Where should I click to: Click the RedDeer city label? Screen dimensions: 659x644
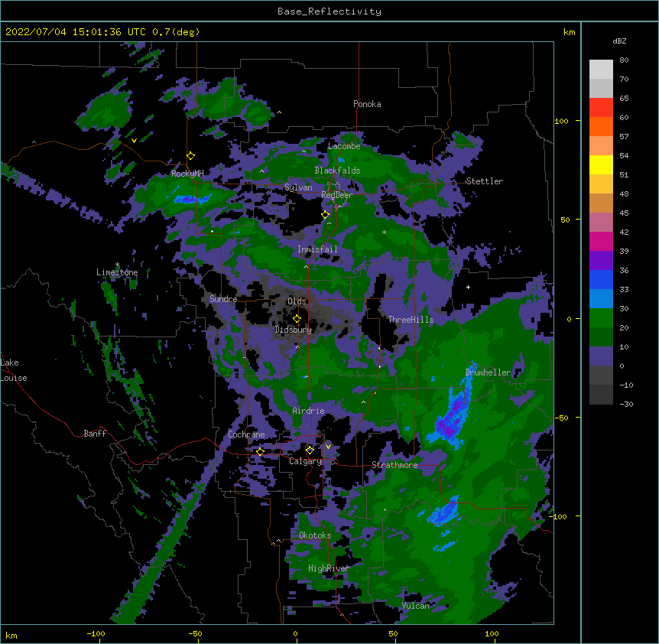(x=336, y=195)
